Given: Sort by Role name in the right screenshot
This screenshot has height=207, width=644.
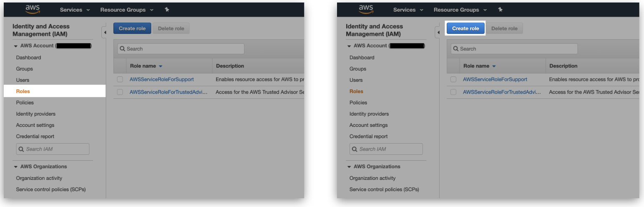Looking at the screenshot, I should [480, 66].
